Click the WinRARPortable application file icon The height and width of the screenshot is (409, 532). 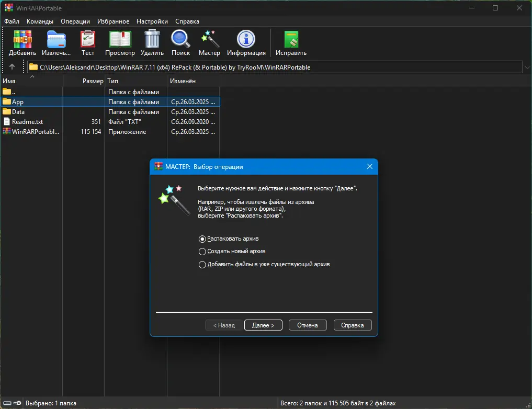pyautogui.click(x=7, y=131)
